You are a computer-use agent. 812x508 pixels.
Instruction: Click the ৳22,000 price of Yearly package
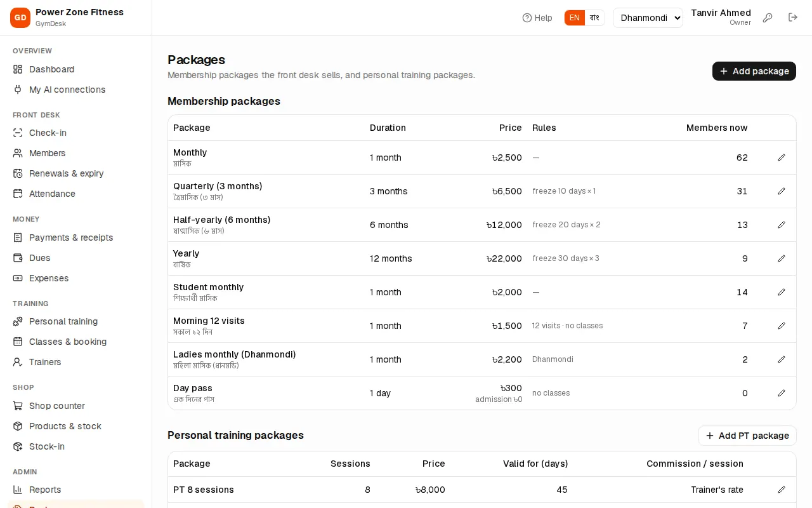point(504,258)
